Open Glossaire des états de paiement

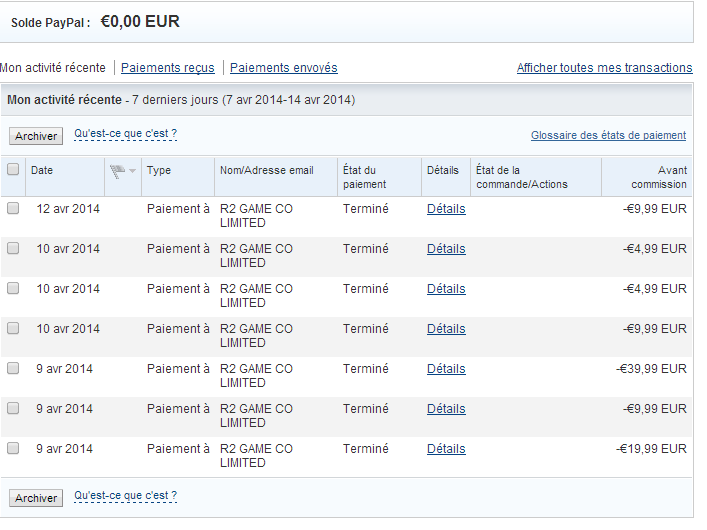608,135
